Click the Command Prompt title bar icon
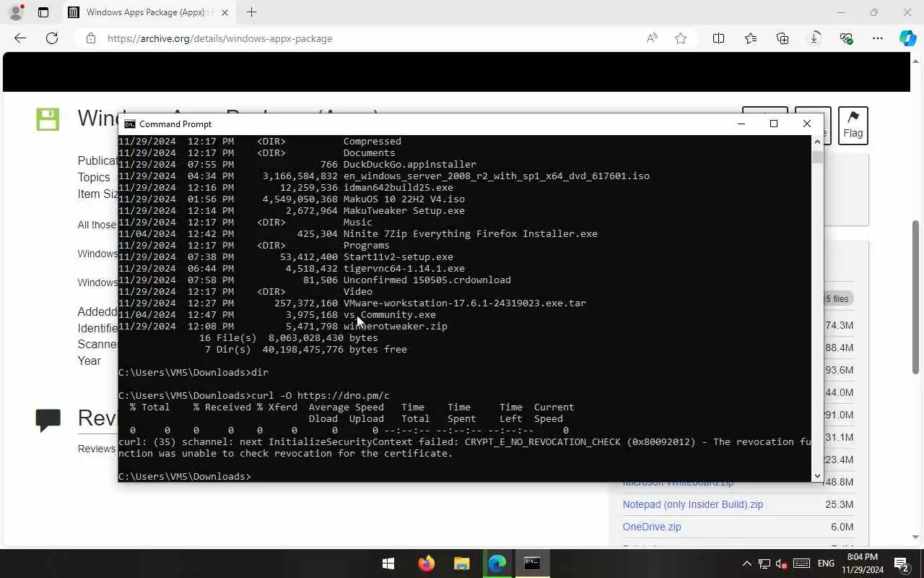The height and width of the screenshot is (578, 924). coord(129,124)
